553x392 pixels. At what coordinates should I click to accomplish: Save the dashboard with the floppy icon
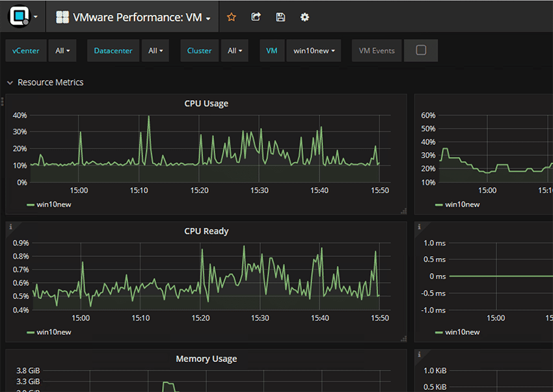tap(280, 17)
